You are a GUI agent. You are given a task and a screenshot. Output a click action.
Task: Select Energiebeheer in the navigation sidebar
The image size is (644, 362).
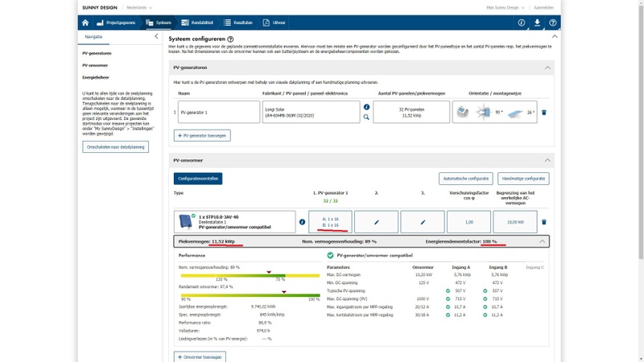click(x=97, y=77)
